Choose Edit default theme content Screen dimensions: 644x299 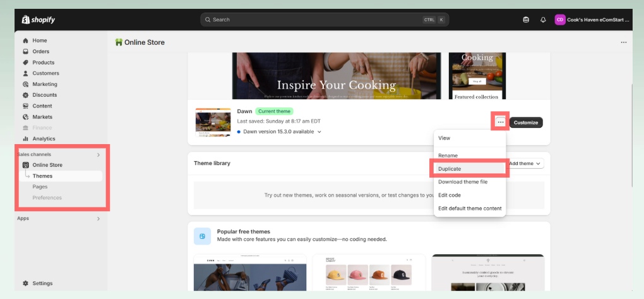click(x=470, y=208)
